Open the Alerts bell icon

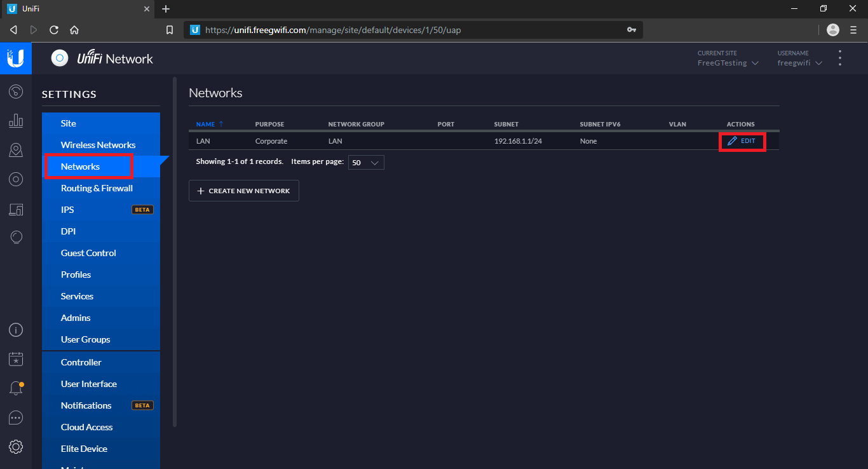click(16, 388)
